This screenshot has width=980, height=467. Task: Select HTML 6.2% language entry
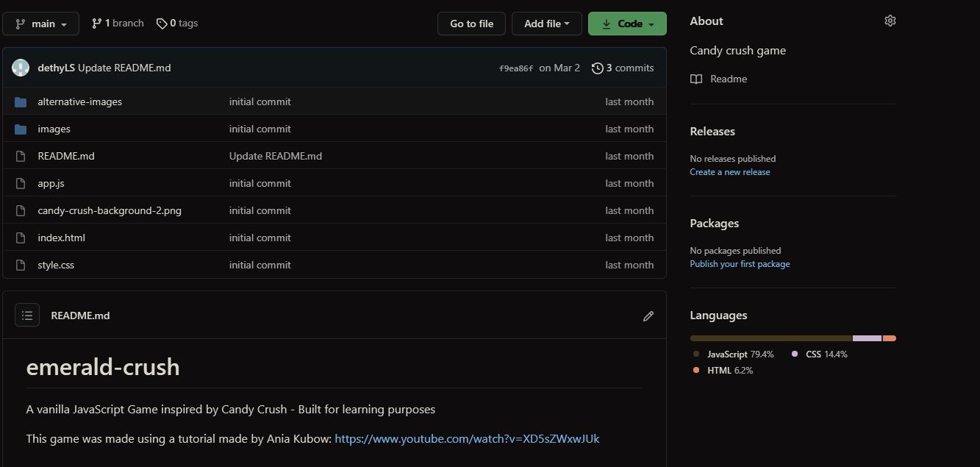pyautogui.click(x=723, y=371)
